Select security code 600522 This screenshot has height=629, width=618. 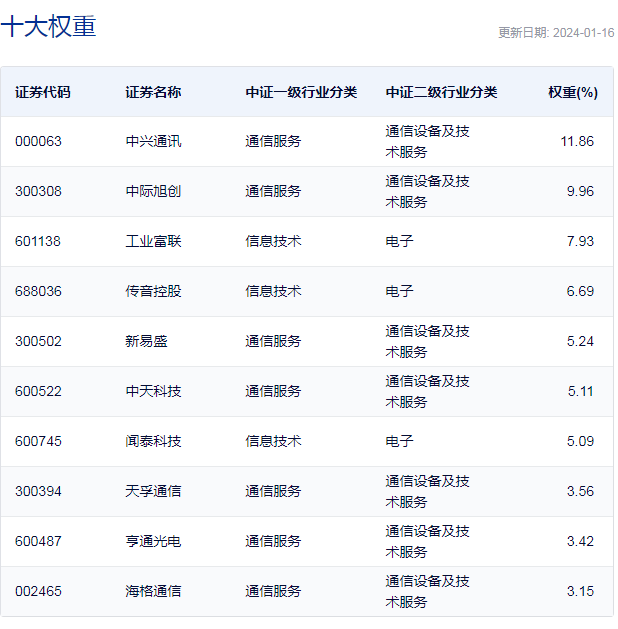pyautogui.click(x=38, y=391)
